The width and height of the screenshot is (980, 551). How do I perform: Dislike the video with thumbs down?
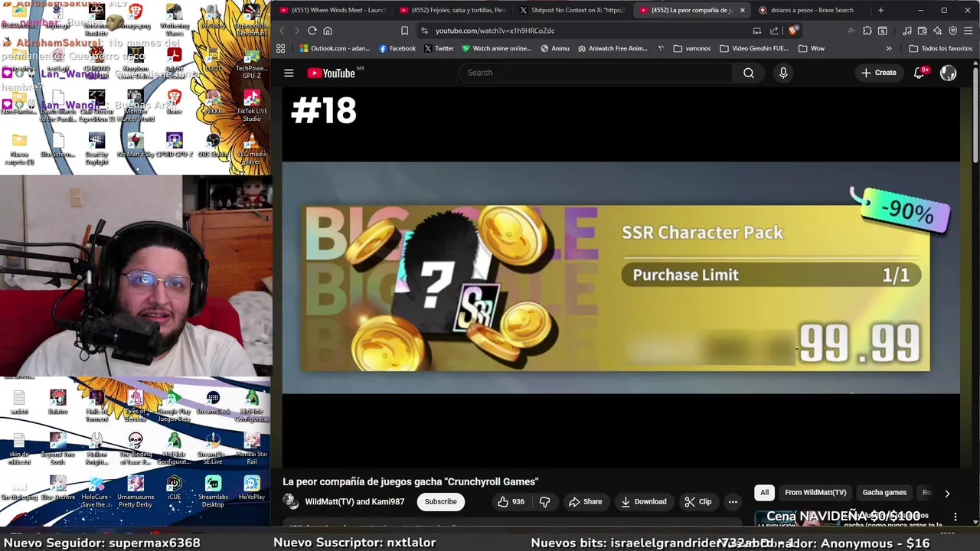[545, 502]
